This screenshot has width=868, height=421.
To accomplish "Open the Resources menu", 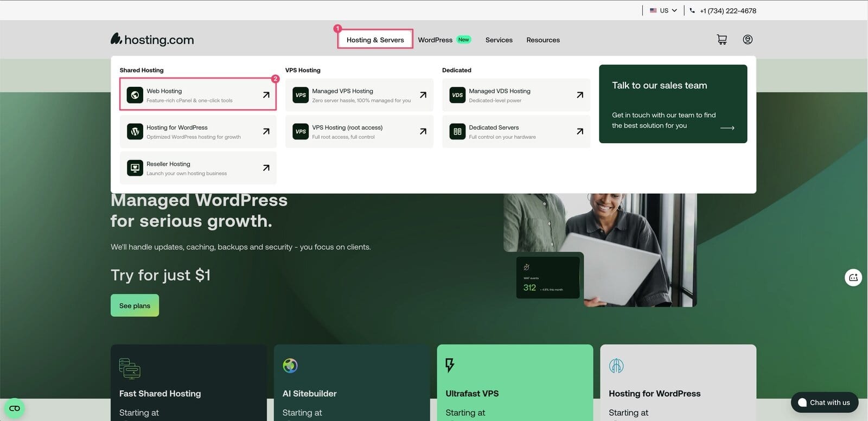I will click(x=543, y=40).
